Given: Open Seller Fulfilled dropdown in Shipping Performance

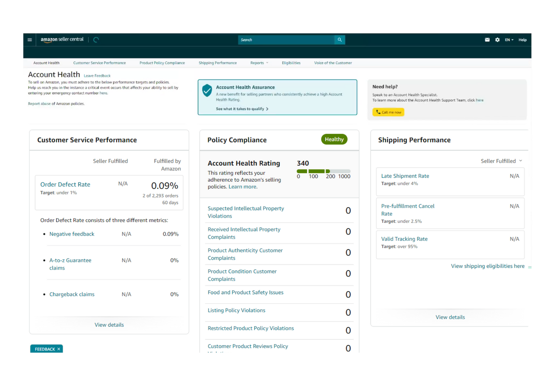Looking at the screenshot, I should tap(501, 161).
